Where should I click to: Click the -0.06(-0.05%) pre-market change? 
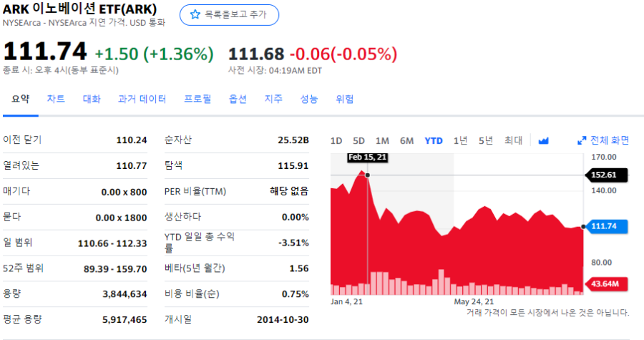(343, 54)
